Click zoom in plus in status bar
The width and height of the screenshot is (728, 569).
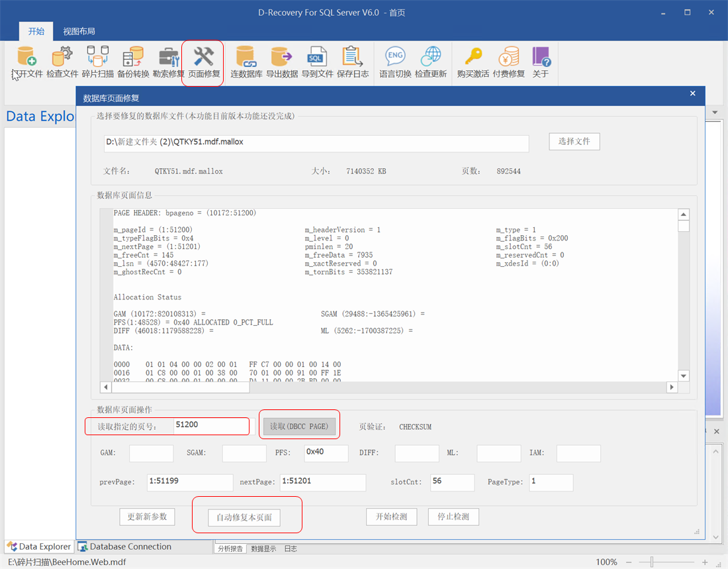pos(705,562)
